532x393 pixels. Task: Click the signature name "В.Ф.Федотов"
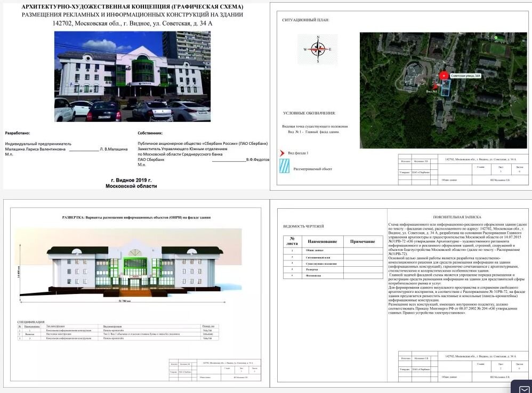pyautogui.click(x=258, y=160)
